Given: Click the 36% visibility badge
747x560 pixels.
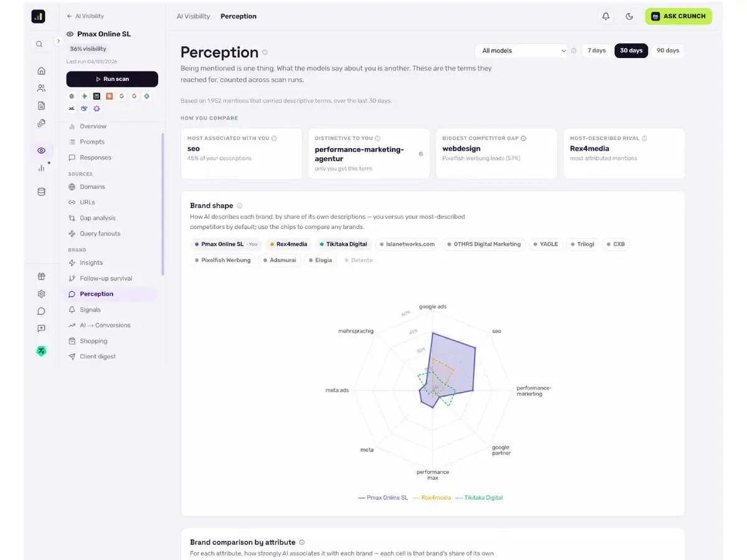Looking at the screenshot, I should coord(88,49).
